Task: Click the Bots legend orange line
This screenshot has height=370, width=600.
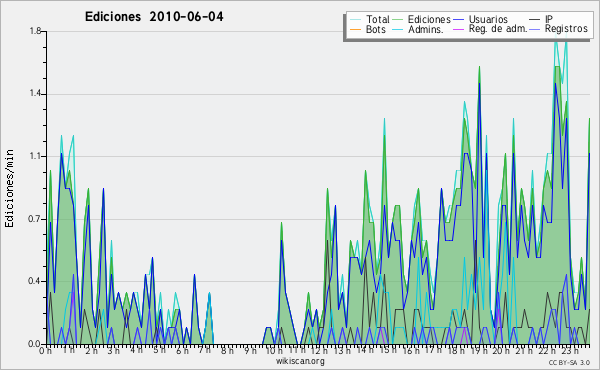Action: (355, 29)
